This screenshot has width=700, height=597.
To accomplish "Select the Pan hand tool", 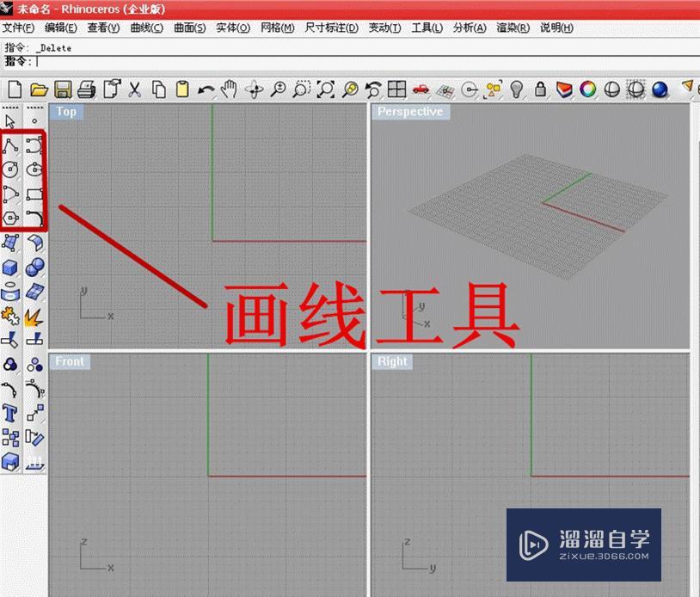I will (230, 89).
